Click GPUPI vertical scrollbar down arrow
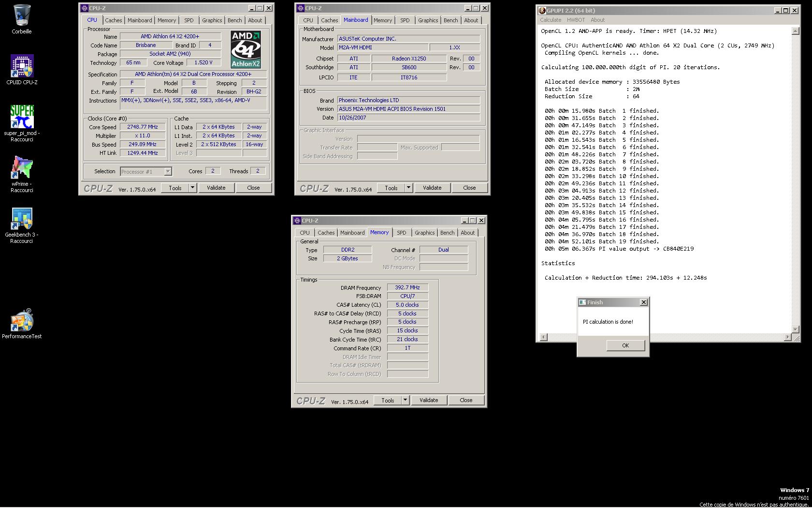This screenshot has height=508, width=812. point(795,330)
